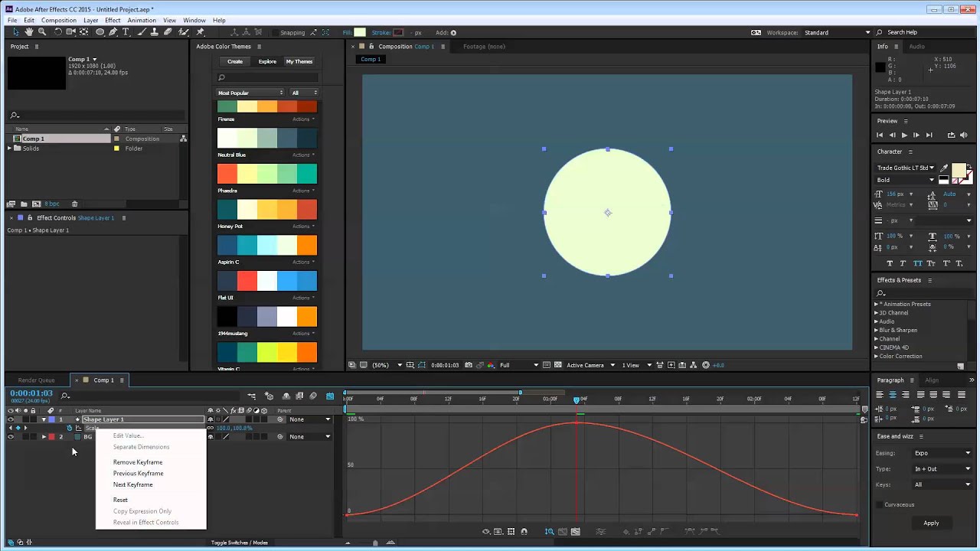Open the resolution dropdown showing Full
The image size is (980, 551).
[x=518, y=365]
